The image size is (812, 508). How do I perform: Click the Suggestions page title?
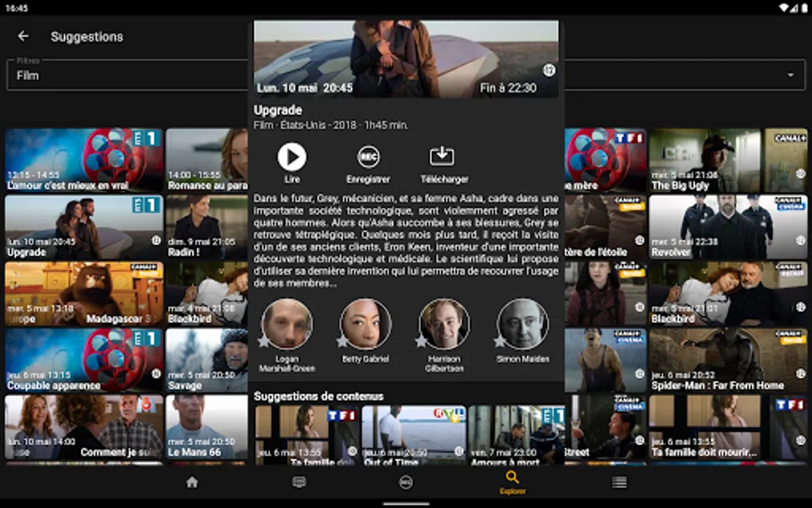tap(87, 37)
